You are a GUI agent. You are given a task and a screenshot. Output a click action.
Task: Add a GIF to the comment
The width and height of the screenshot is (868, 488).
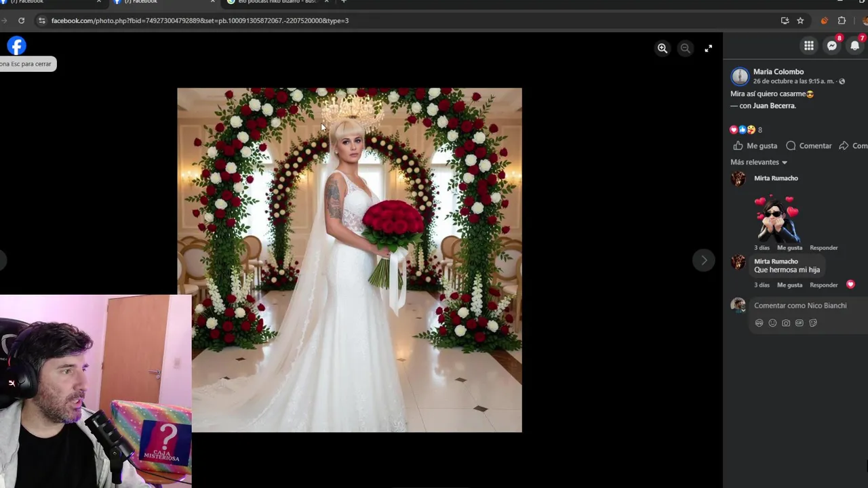click(800, 323)
